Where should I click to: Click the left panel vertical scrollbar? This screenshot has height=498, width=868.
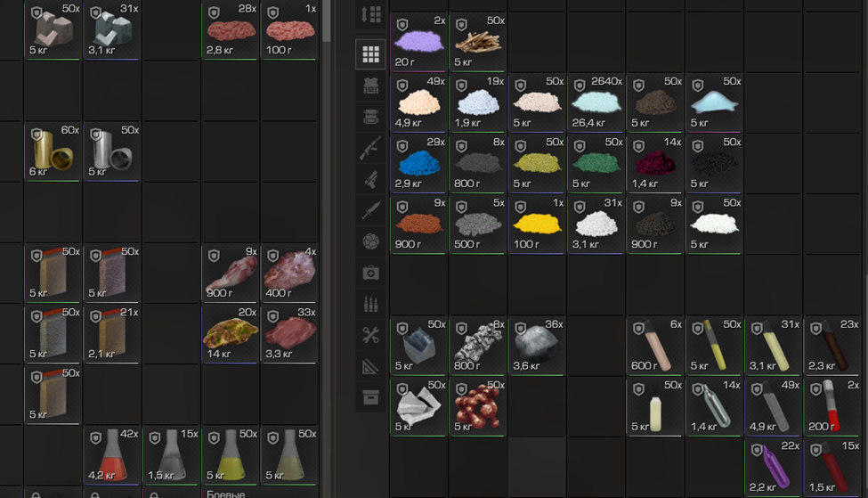pyautogui.click(x=326, y=22)
